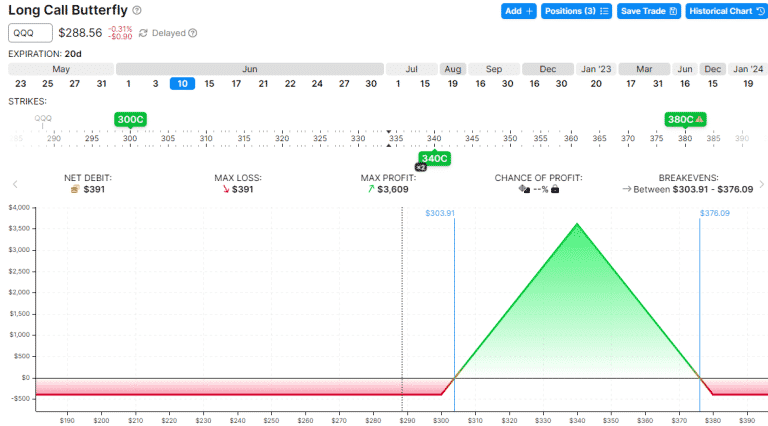Click the $376.09 breakeven line label
This screenshot has height=426, width=768.
[714, 213]
